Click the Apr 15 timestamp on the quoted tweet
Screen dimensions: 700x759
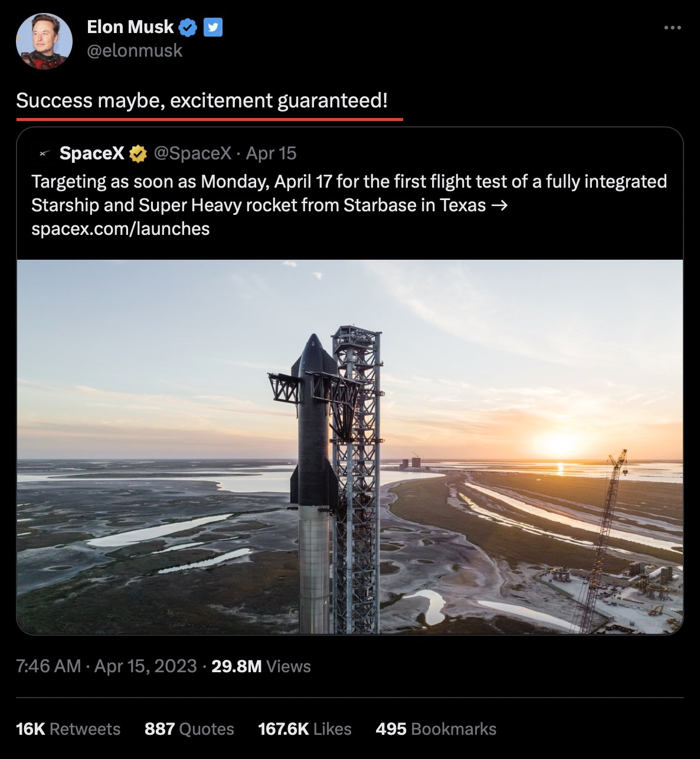pyautogui.click(x=271, y=153)
